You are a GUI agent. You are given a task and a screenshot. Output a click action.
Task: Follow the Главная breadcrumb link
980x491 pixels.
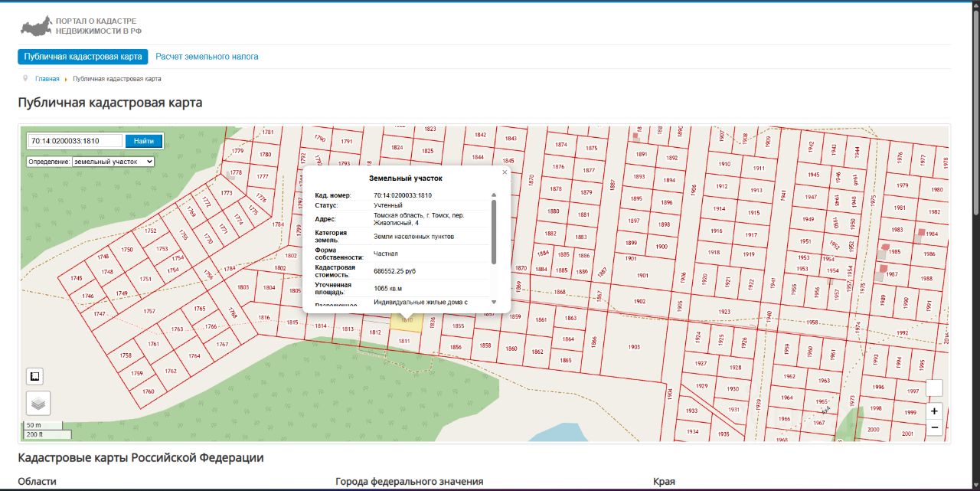(x=47, y=79)
